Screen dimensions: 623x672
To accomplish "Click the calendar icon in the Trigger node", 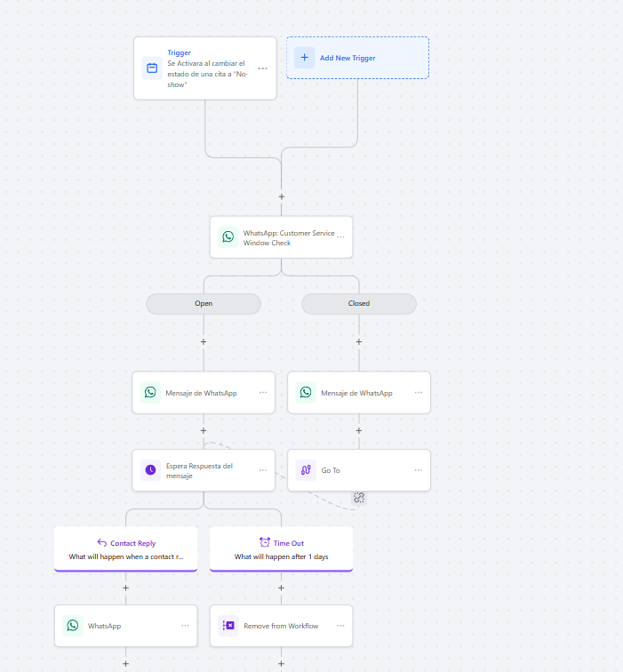I will (x=152, y=68).
